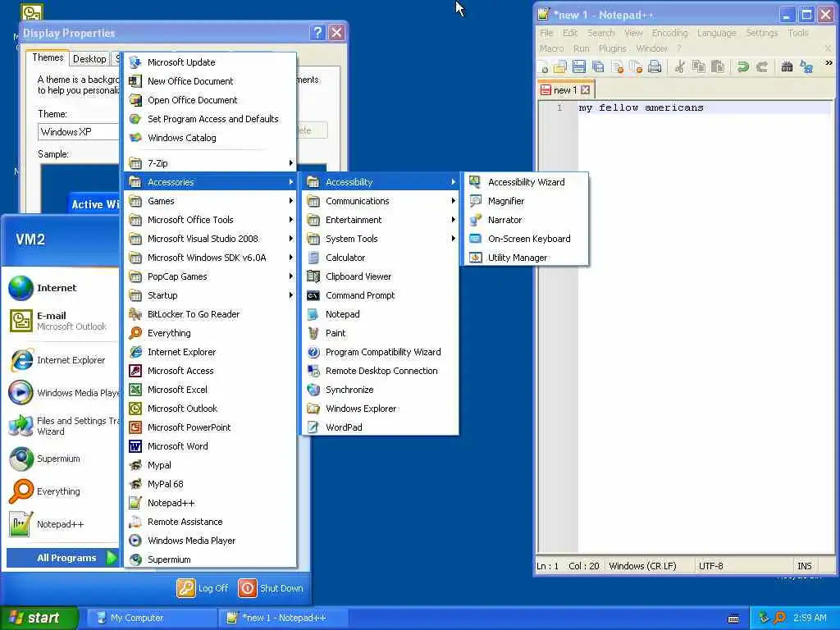Open the Encoding menu in Notepad++
The image size is (840, 630).
(x=669, y=33)
